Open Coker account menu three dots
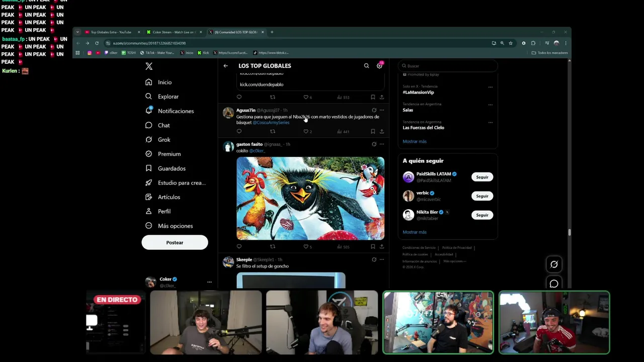 (209, 282)
